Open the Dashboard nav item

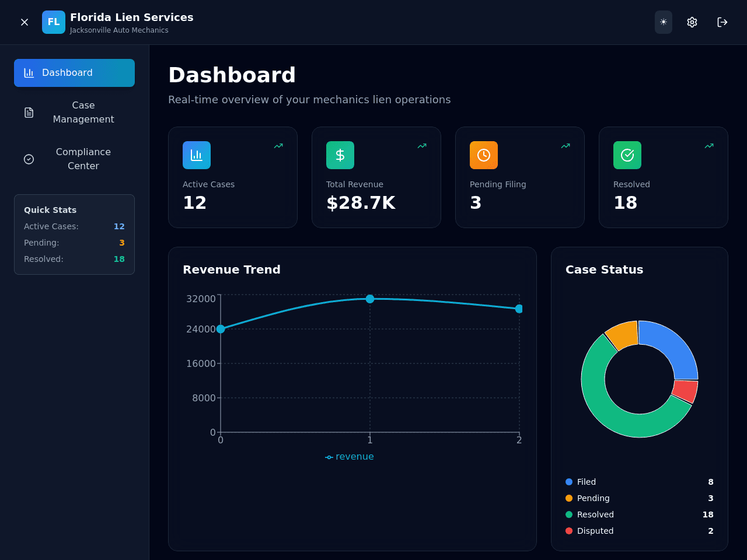coord(74,73)
